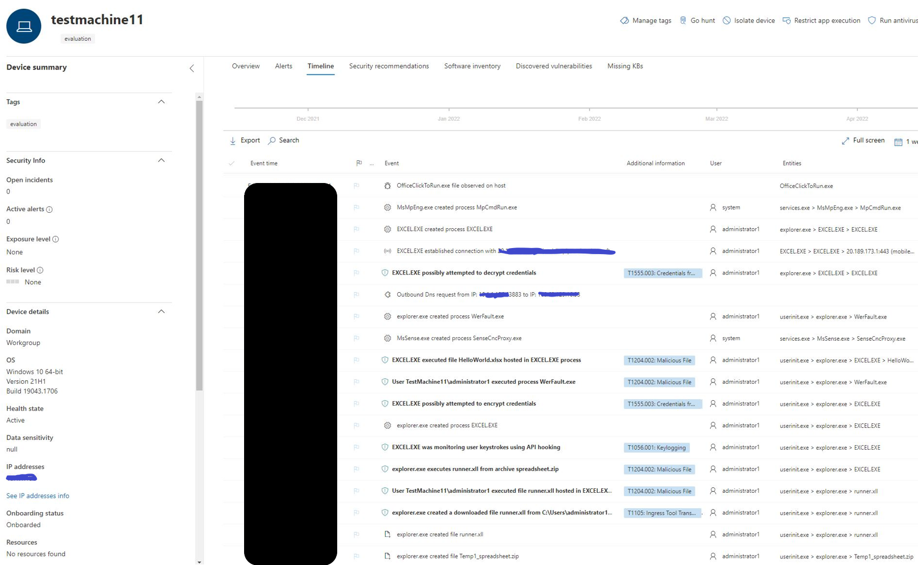Click the Feb 2022 marker on the timeline
Viewport: 924px width, 565px height.
[x=590, y=119]
